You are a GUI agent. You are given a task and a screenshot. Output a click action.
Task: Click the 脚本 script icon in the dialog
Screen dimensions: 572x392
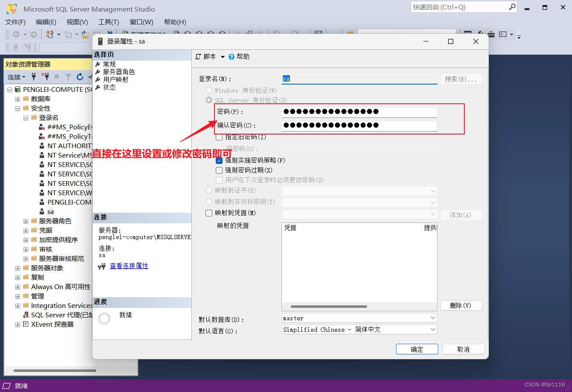pyautogui.click(x=198, y=56)
